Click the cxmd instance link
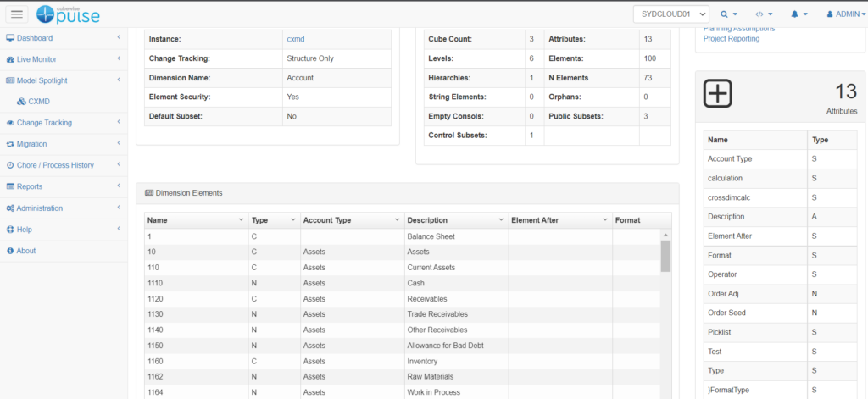Image resolution: width=868 pixels, height=399 pixels. 297,39
